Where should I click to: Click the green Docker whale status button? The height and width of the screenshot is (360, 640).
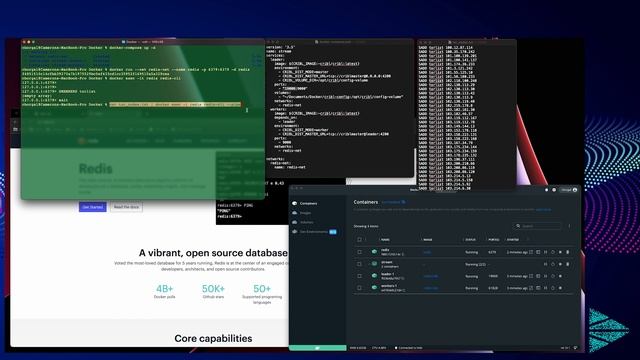(318, 348)
